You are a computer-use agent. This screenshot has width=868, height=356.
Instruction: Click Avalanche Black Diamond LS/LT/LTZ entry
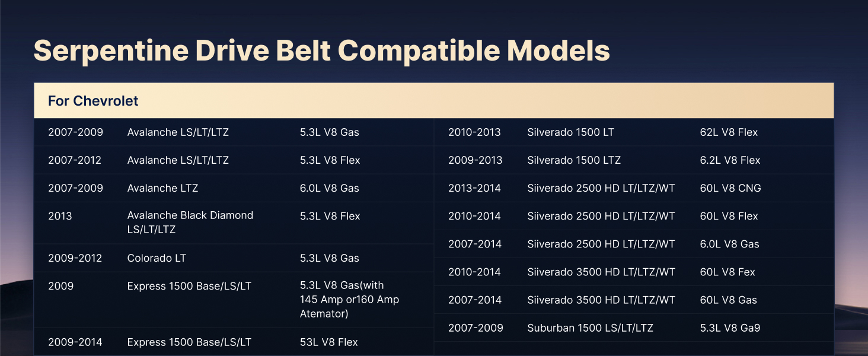[190, 223]
